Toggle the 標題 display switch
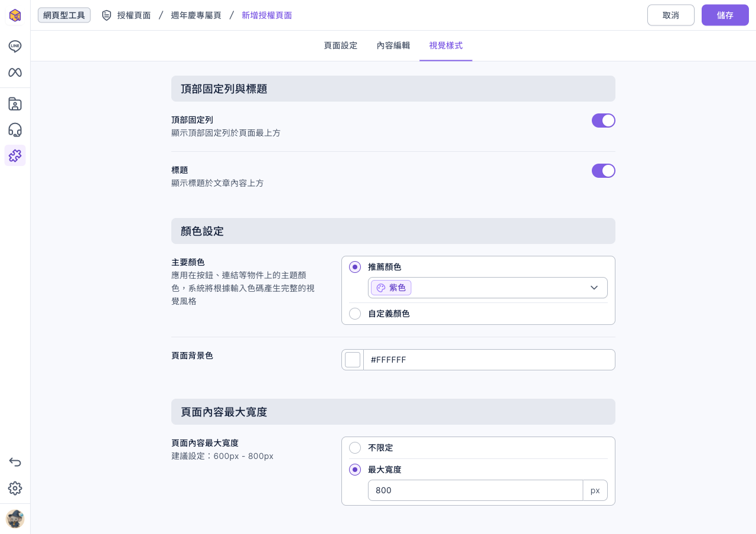756x534 pixels. point(604,171)
